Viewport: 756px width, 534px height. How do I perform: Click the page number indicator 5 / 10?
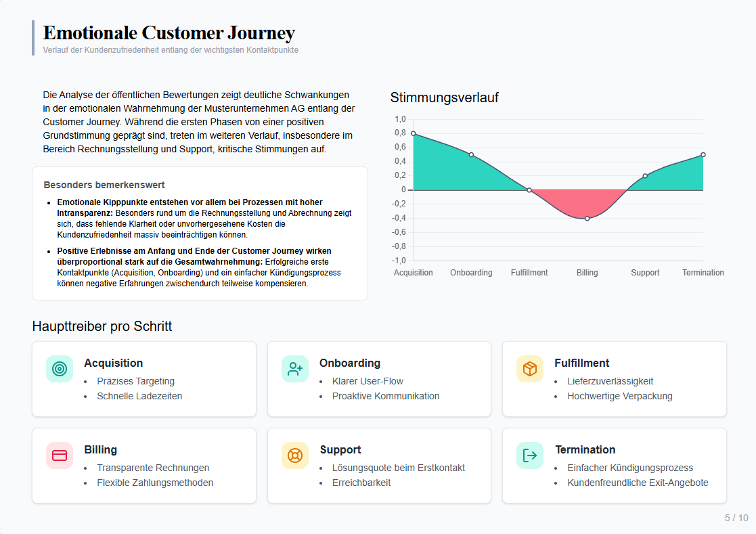point(736,518)
